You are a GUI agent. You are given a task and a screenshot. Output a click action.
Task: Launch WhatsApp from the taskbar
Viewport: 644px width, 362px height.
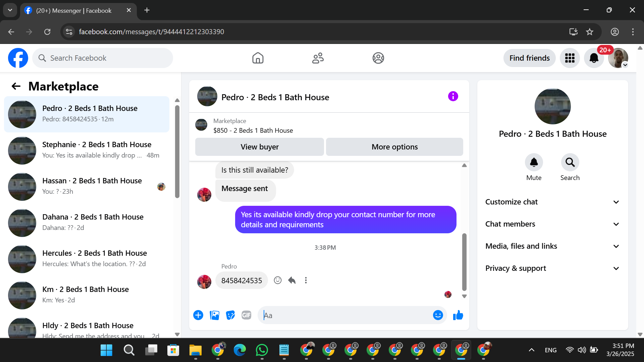click(262, 350)
